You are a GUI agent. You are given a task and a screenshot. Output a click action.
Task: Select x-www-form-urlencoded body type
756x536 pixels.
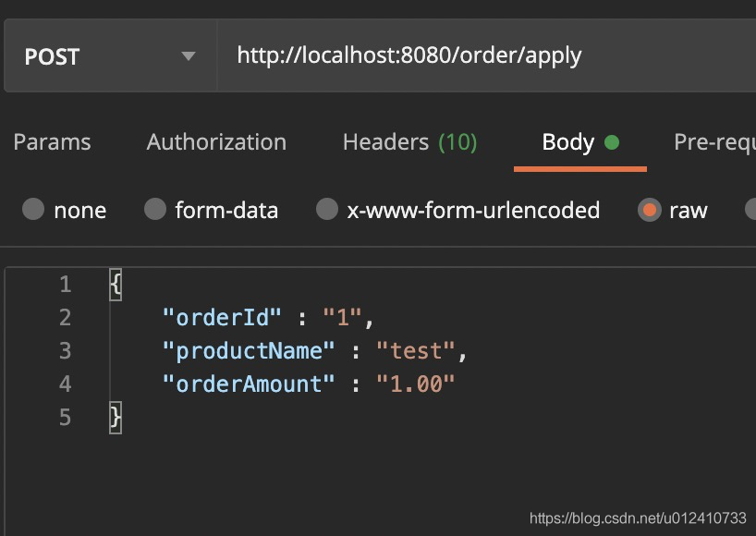pos(327,210)
